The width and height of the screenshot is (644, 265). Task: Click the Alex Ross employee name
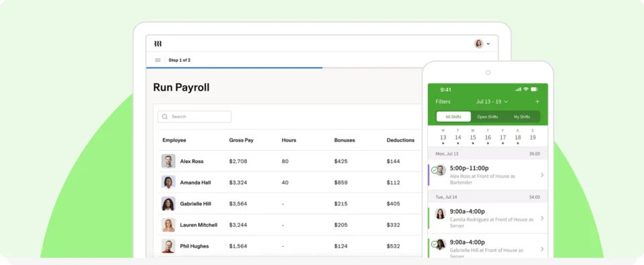click(x=192, y=162)
